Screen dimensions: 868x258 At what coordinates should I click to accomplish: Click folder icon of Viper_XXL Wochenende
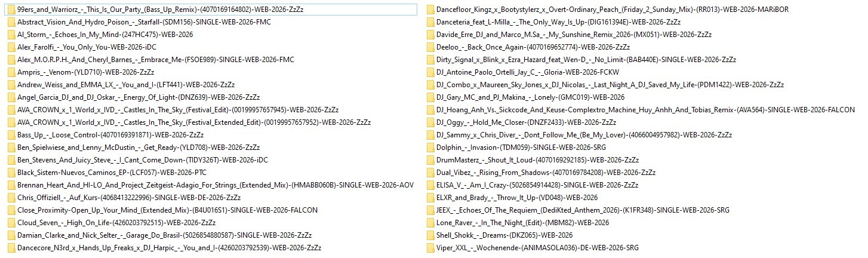[430, 248]
